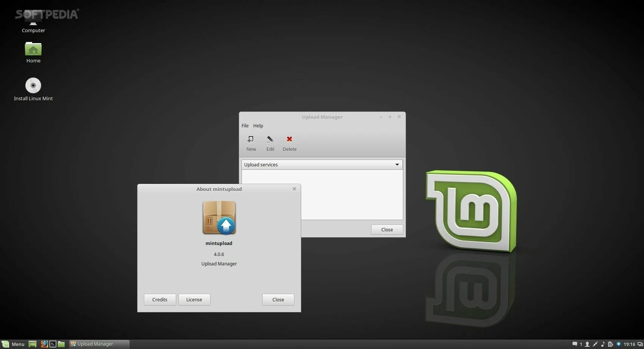644x349 pixels.
Task: Open the 19:16 clock calendar
Action: tap(629, 344)
